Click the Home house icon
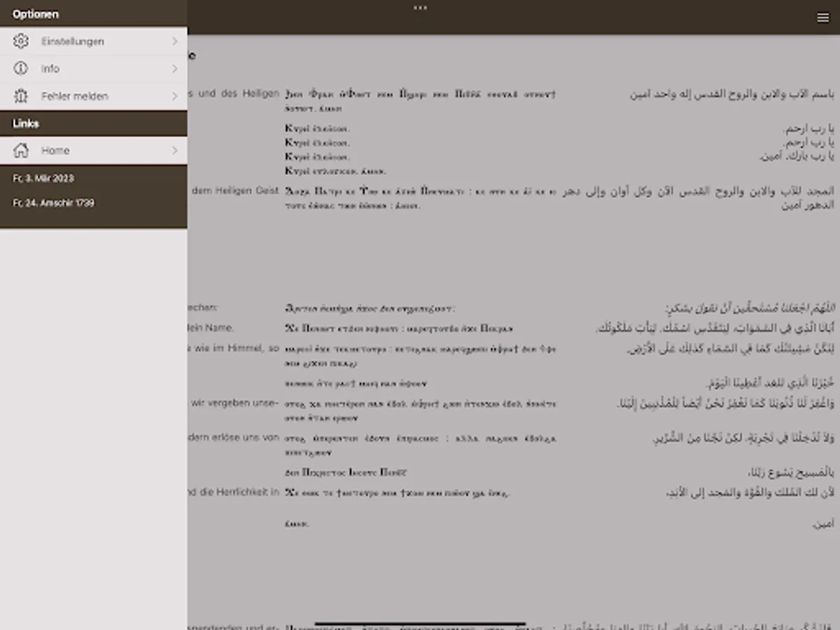The width and height of the screenshot is (840, 630). pyautogui.click(x=21, y=150)
